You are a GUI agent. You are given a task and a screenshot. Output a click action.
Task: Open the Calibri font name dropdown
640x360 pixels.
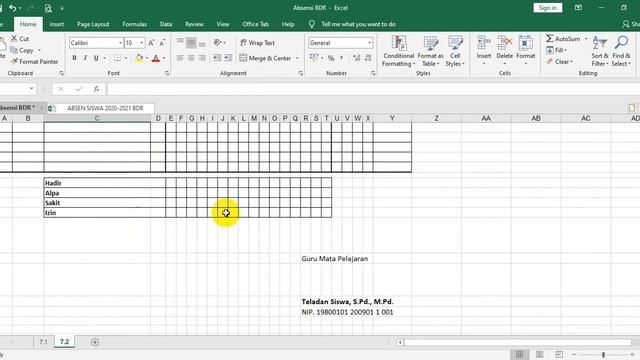[x=120, y=42]
